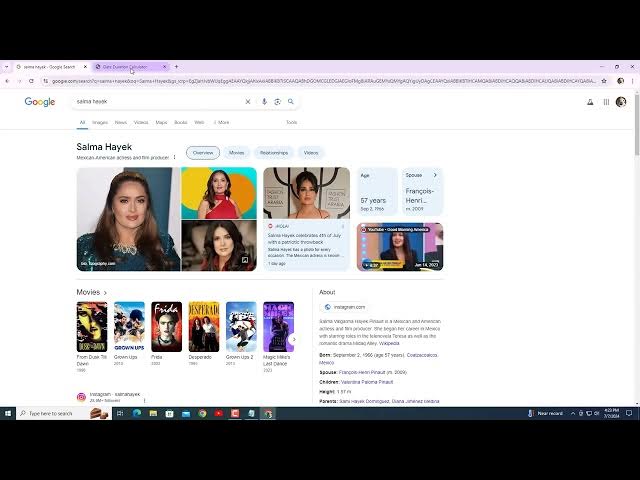The width and height of the screenshot is (640, 480).
Task: Show hidden system tray icons
Action: (x=573, y=413)
